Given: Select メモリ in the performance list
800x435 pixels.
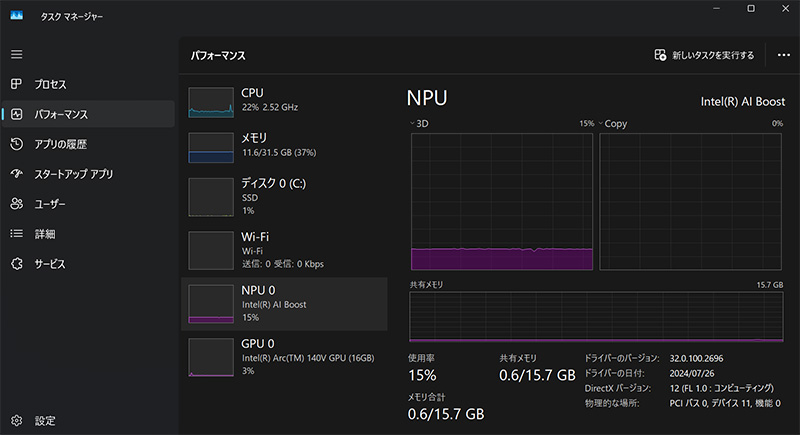Looking at the screenshot, I should click(284, 145).
